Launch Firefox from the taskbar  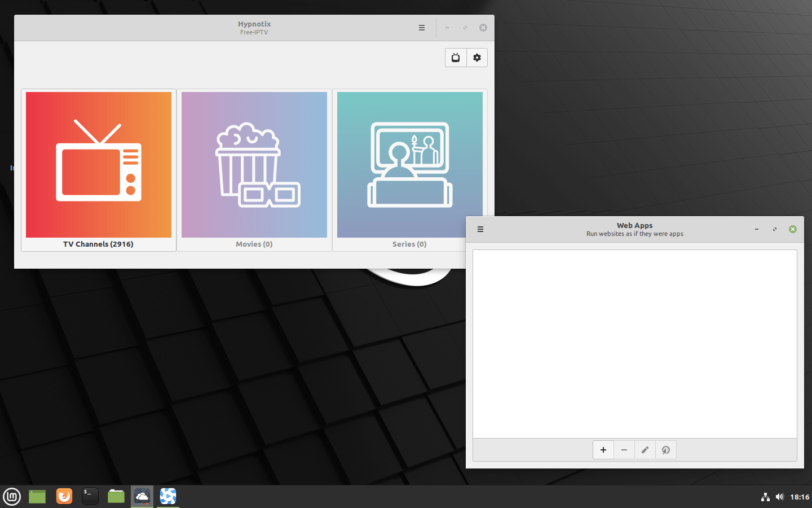click(64, 496)
